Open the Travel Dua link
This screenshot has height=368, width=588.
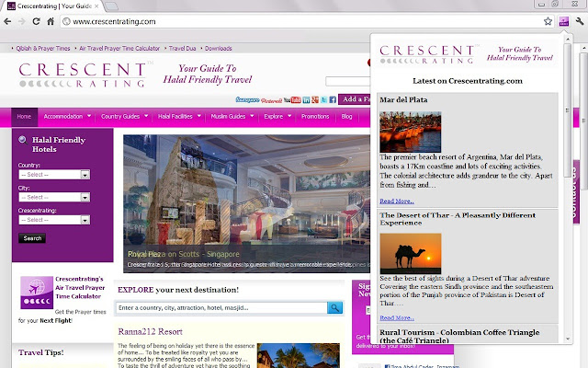click(x=182, y=49)
